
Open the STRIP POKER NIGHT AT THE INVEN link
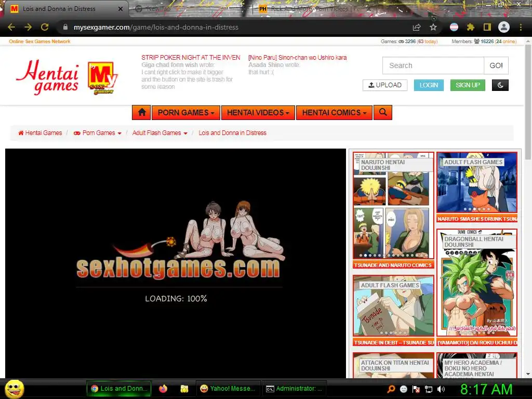click(191, 58)
